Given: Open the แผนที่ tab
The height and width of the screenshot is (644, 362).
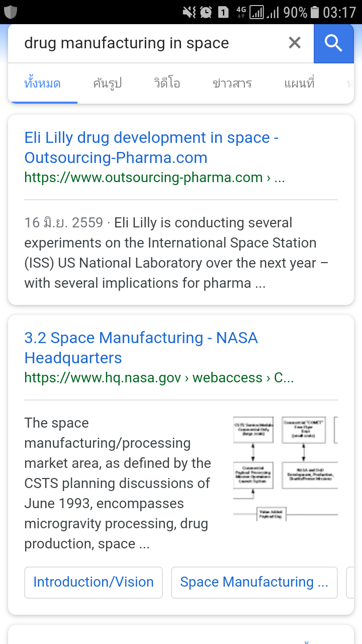Looking at the screenshot, I should [x=299, y=84].
